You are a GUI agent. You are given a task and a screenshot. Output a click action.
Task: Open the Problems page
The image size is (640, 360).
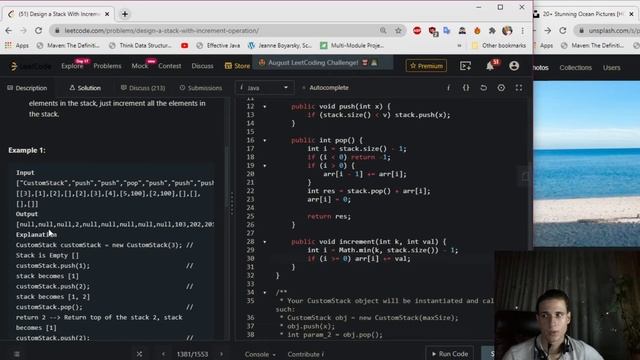pyautogui.click(x=107, y=66)
